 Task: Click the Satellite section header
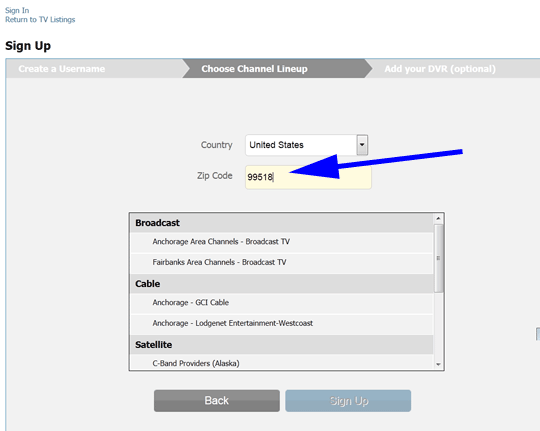[x=281, y=345]
